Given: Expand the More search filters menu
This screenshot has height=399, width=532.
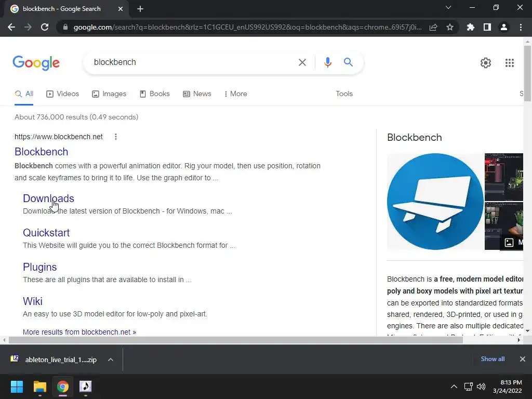Looking at the screenshot, I should pyautogui.click(x=235, y=94).
